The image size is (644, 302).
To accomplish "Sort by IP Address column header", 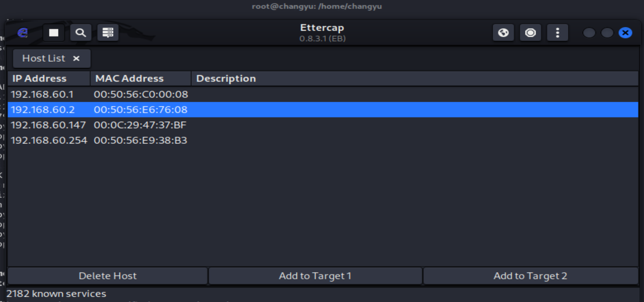I will [x=49, y=78].
